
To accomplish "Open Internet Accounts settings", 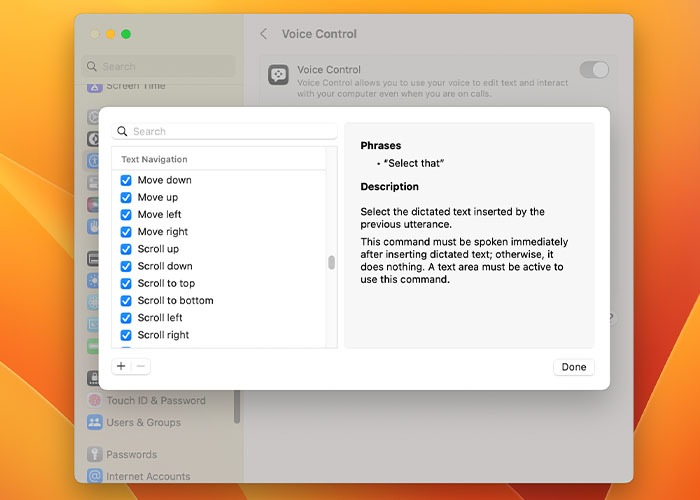I will [x=148, y=476].
